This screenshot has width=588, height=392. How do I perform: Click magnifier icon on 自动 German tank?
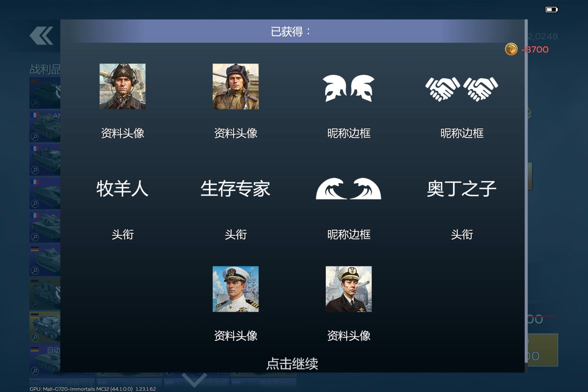35,371
